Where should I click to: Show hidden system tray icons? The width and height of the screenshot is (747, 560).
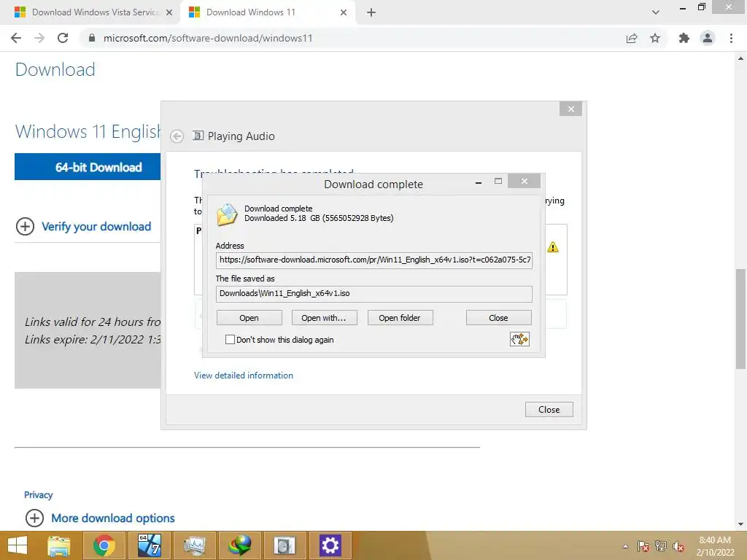tap(625, 546)
